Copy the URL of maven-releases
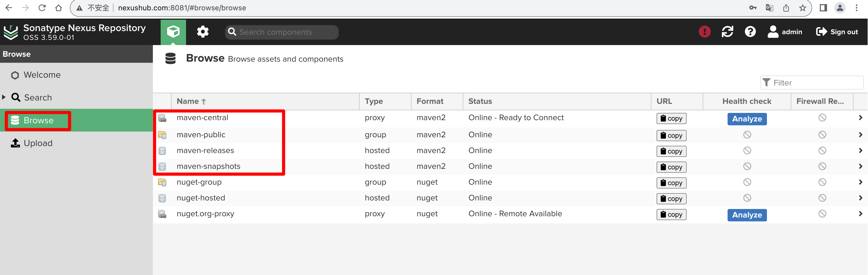Screen dimensions: 868x275 click(671, 151)
